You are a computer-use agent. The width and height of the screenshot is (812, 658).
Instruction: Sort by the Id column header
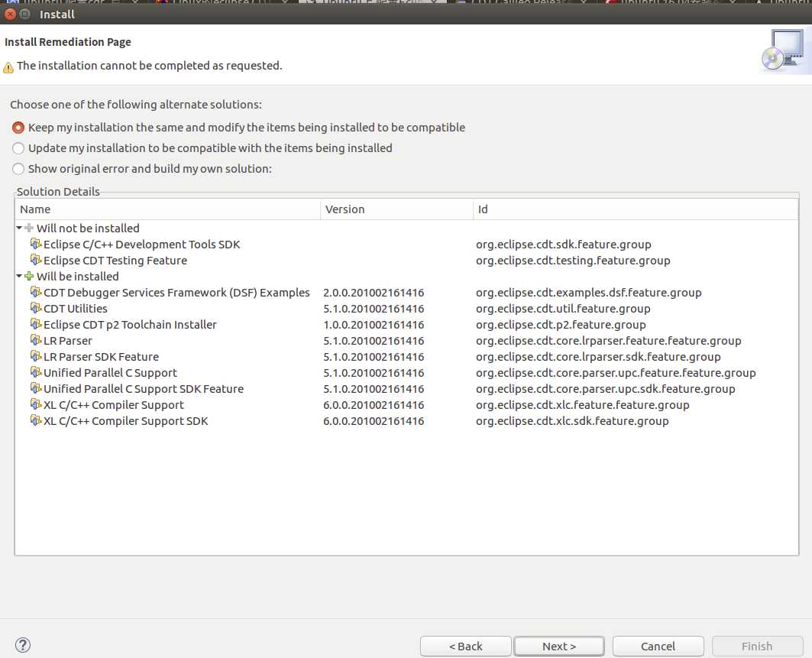pyautogui.click(x=636, y=209)
